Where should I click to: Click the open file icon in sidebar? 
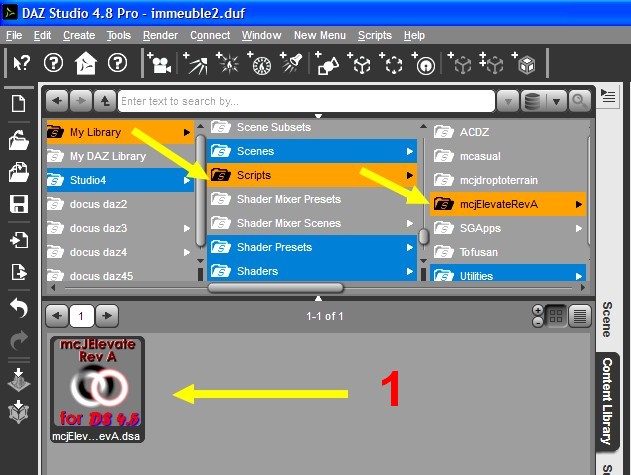point(19,140)
